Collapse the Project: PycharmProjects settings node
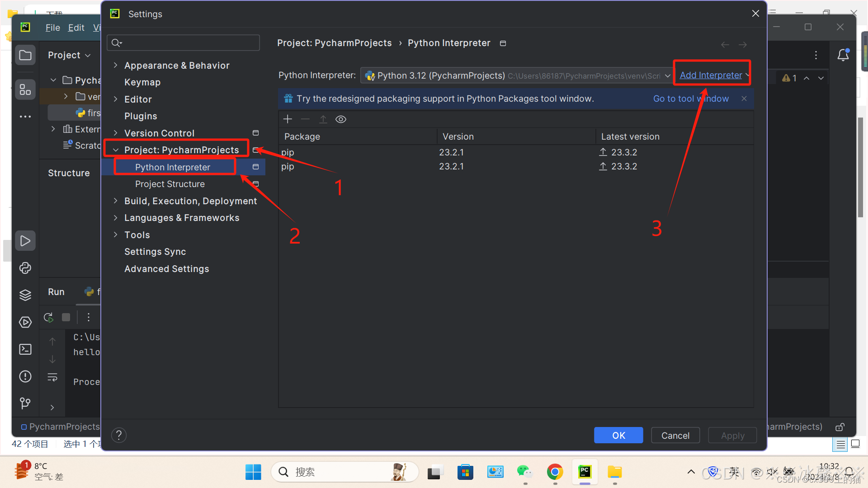The height and width of the screenshot is (488, 868). tap(116, 150)
